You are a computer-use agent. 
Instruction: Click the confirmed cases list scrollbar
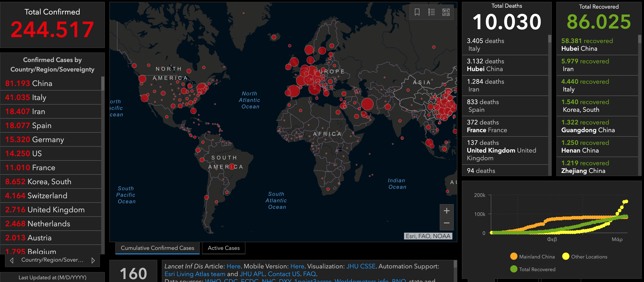tap(103, 84)
